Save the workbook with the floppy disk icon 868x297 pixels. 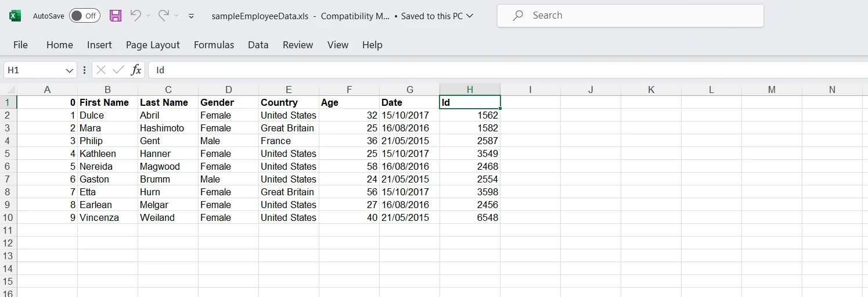tap(116, 16)
